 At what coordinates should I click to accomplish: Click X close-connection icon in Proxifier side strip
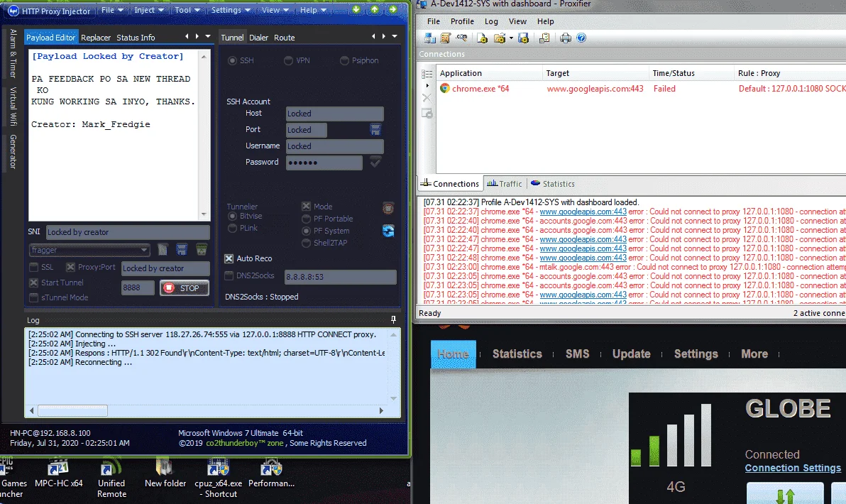click(427, 98)
